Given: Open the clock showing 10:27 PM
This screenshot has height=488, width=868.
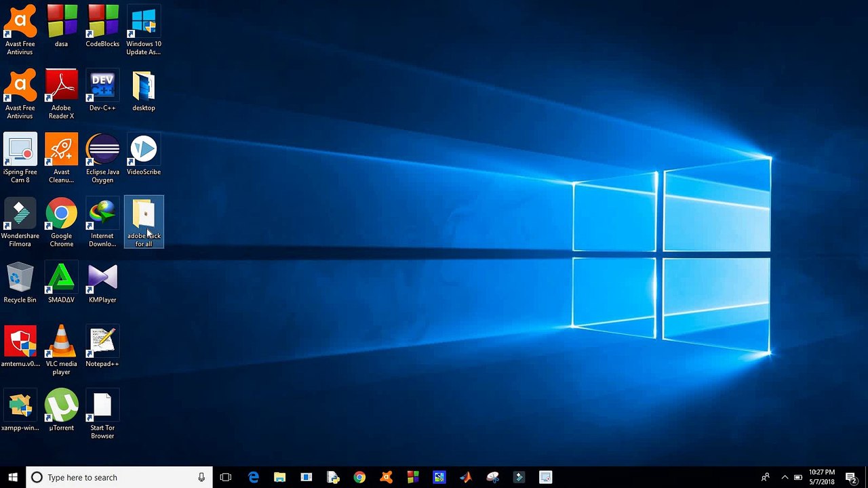Looking at the screenshot, I should tap(821, 477).
